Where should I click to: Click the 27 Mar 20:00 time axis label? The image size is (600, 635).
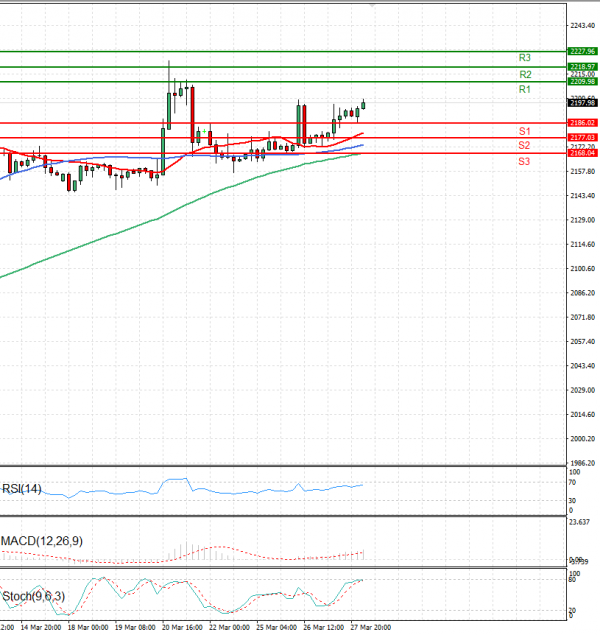click(x=370, y=628)
